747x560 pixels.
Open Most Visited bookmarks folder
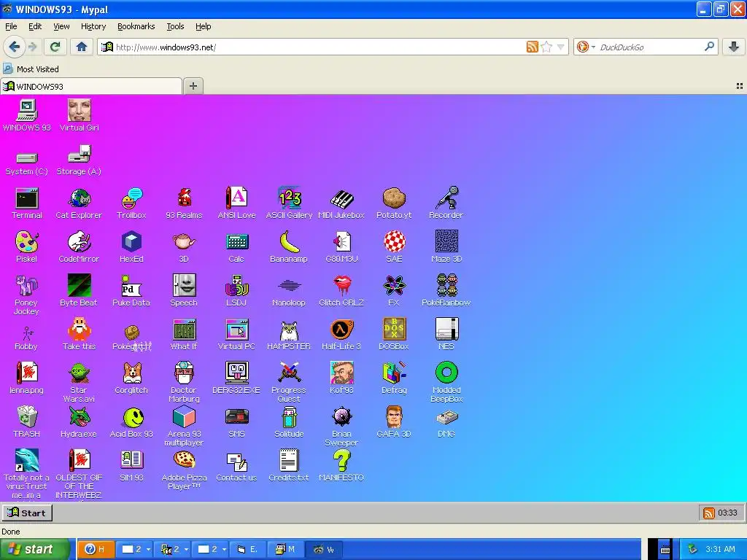31,69
